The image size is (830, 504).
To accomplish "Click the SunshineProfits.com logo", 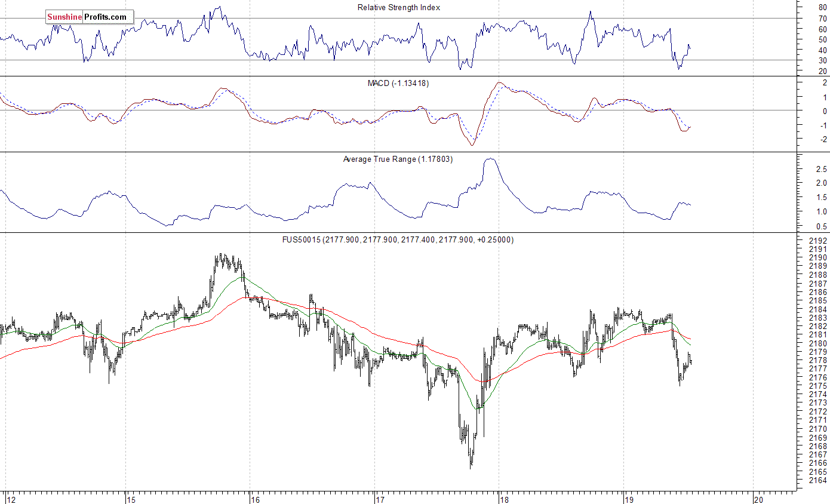I will pyautogui.click(x=89, y=17).
